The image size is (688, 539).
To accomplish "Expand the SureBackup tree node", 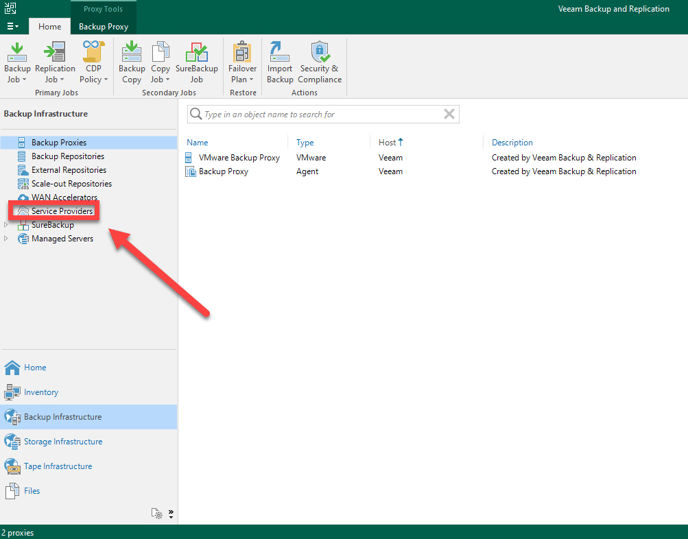I will [6, 225].
